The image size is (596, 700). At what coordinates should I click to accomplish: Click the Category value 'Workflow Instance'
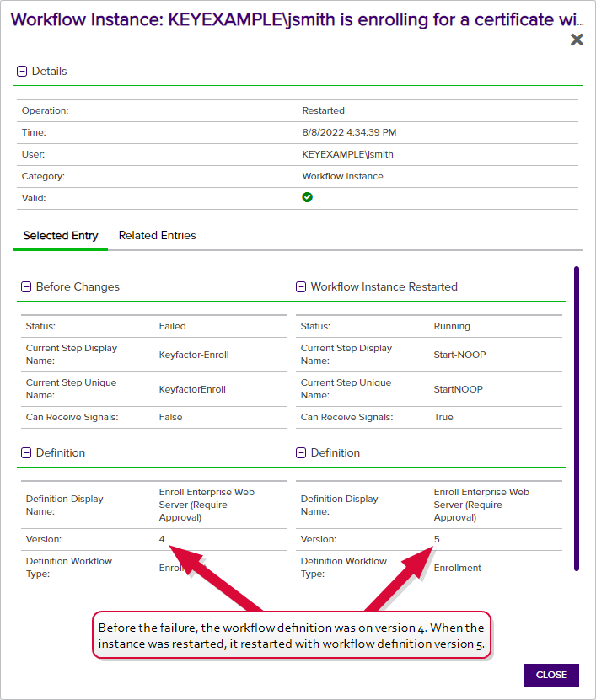342,176
